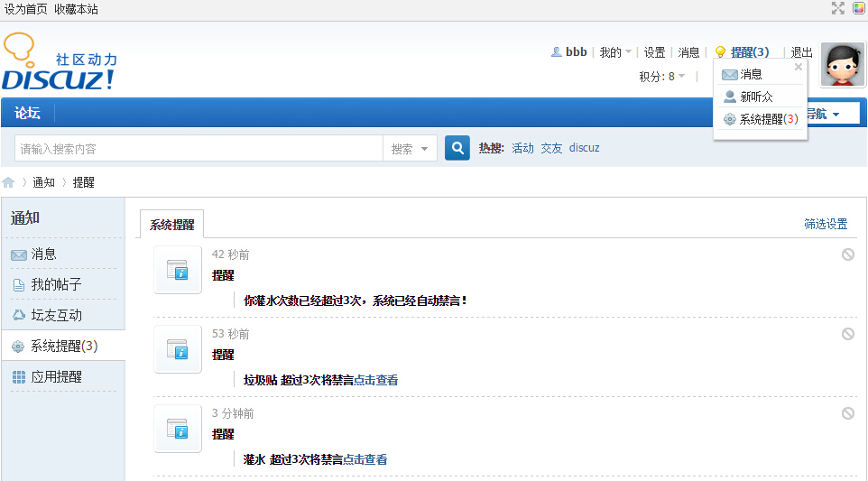Image resolution: width=868 pixels, height=481 pixels.
Task: Open the 搜索 type dropdown
Action: [x=409, y=148]
